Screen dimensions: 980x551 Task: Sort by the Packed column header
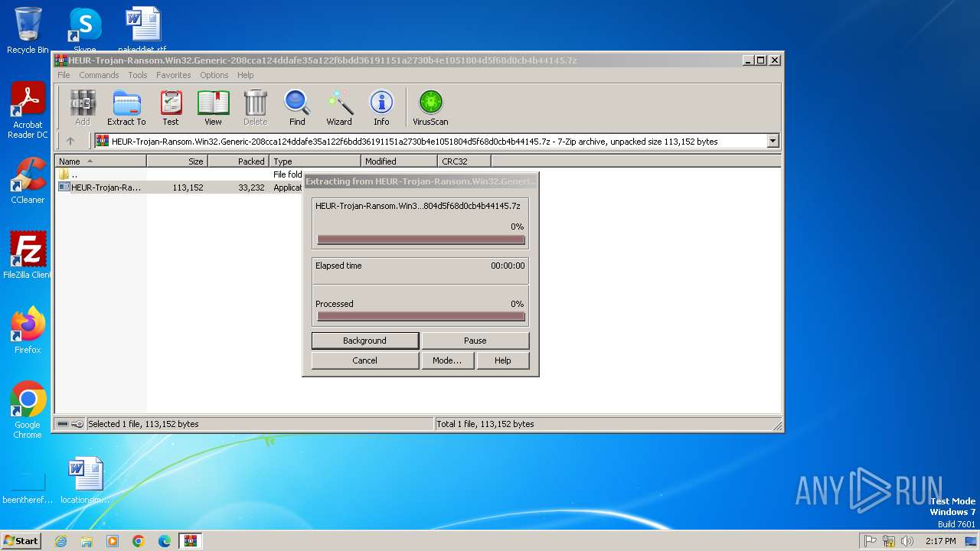(x=238, y=161)
